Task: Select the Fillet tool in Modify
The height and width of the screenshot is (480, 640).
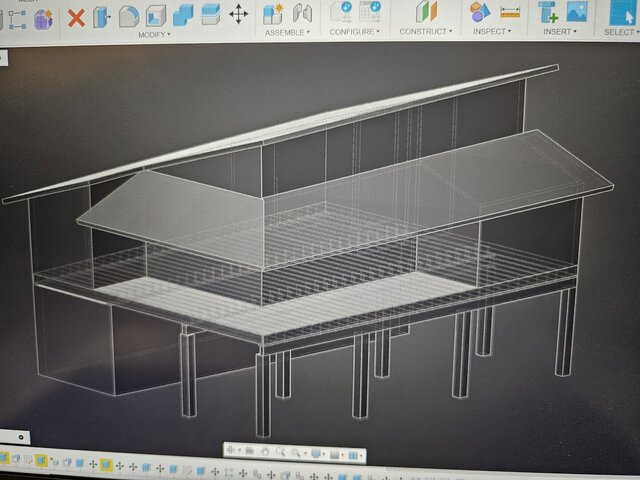Action: (x=129, y=16)
